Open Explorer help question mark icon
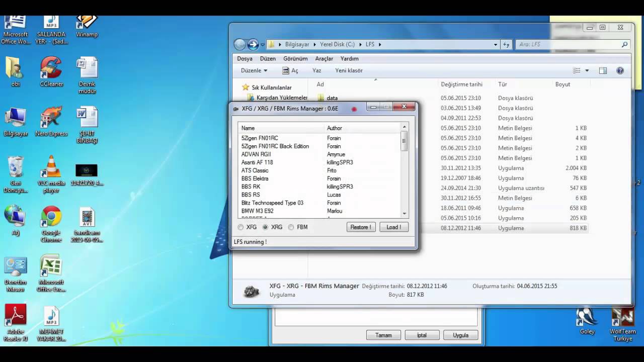 (x=620, y=71)
